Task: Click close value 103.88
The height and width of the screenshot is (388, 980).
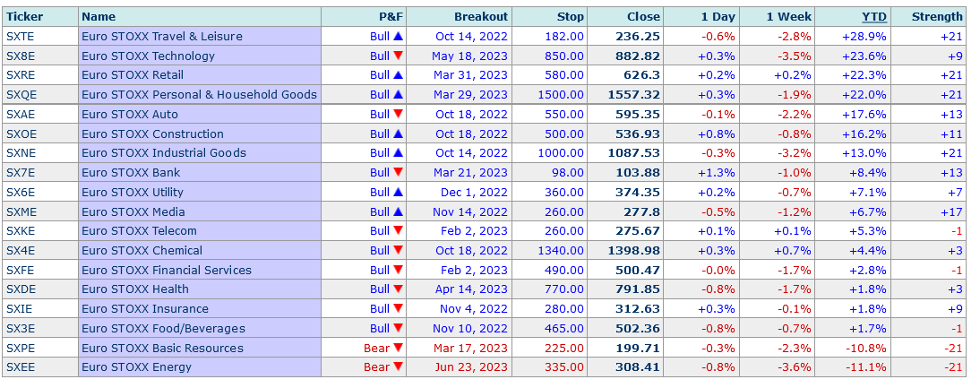Action: pos(638,172)
